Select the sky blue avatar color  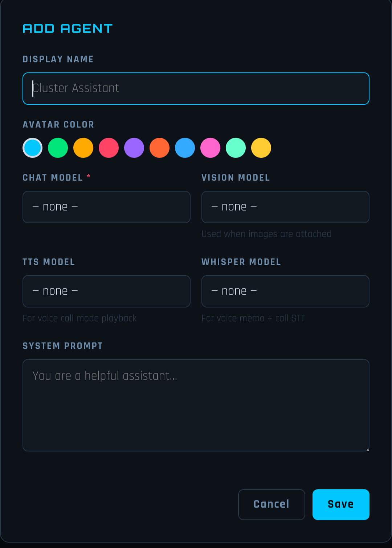click(185, 148)
